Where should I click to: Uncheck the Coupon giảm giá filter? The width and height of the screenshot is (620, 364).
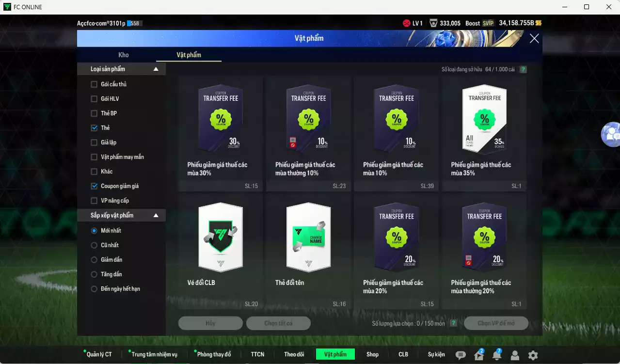coord(94,186)
